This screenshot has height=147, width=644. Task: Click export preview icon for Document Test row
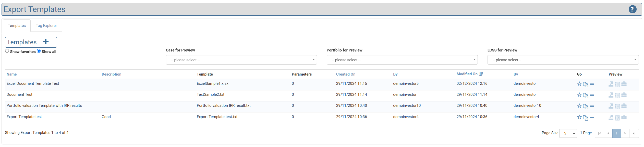611,95
